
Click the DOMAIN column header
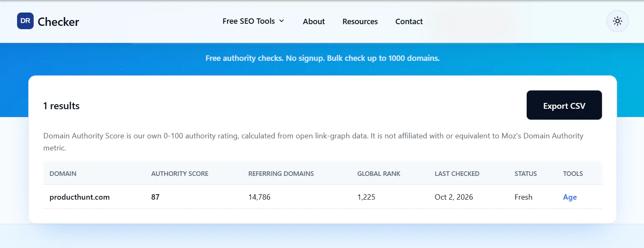tap(63, 173)
